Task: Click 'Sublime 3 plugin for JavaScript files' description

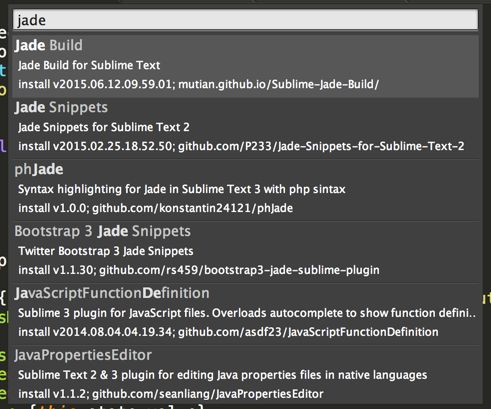Action: 247,313
